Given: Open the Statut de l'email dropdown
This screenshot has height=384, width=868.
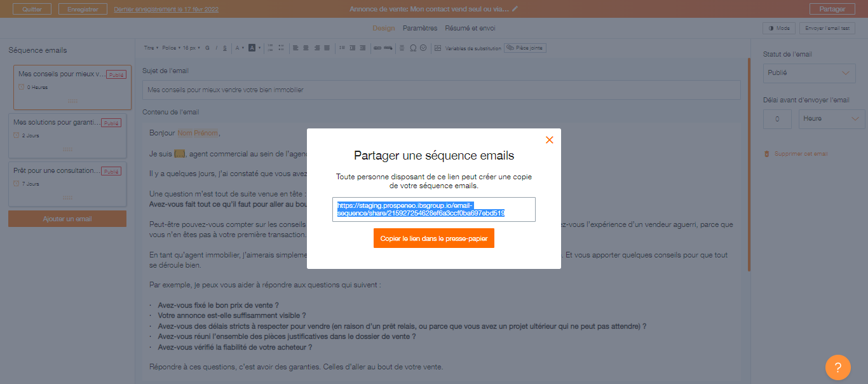Looking at the screenshot, I should coord(809,73).
